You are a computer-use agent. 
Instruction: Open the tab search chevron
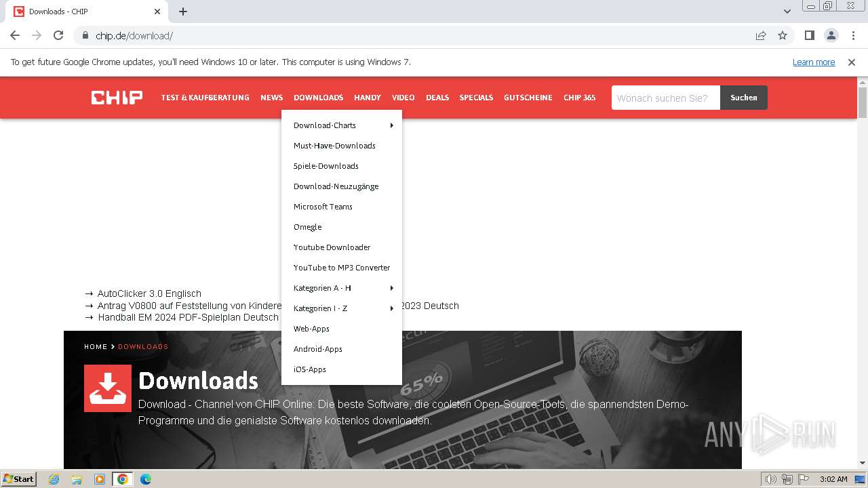click(x=787, y=12)
